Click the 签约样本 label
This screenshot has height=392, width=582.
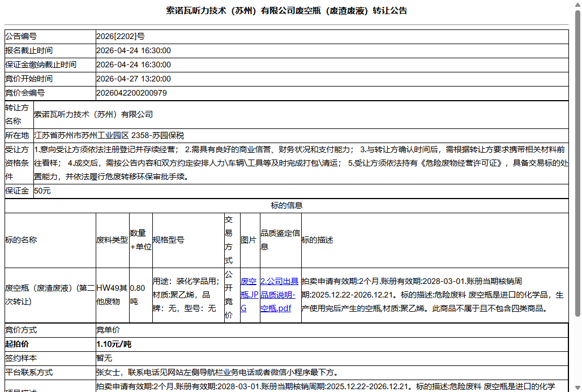[x=21, y=358]
